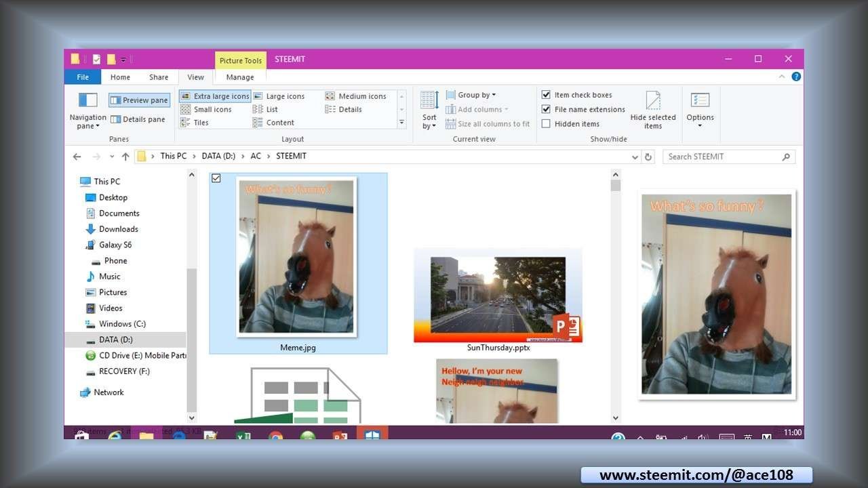Image resolution: width=868 pixels, height=488 pixels.
Task: Open the Add columns dropdown
Action: click(x=477, y=109)
